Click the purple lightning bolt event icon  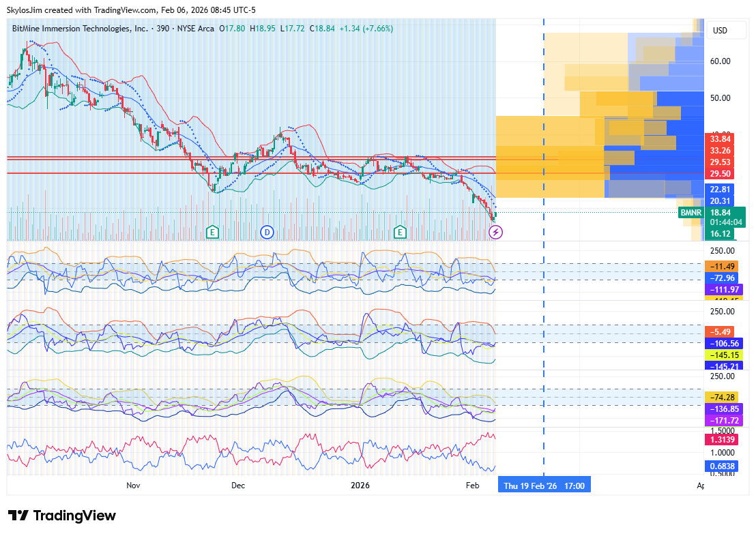pyautogui.click(x=496, y=233)
